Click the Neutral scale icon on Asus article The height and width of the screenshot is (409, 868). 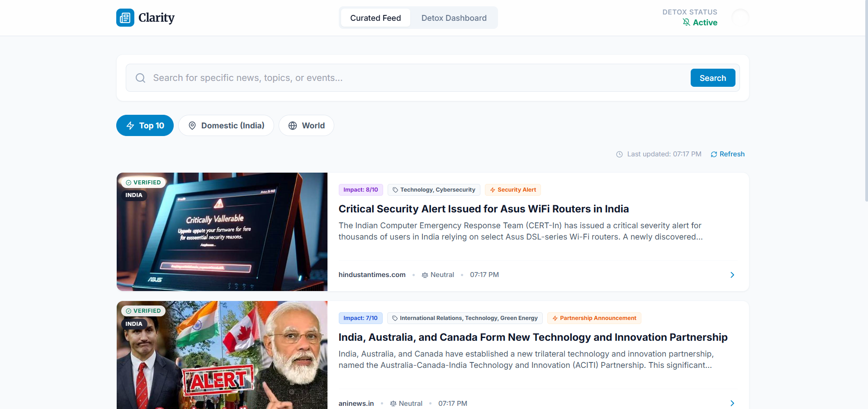pos(425,275)
